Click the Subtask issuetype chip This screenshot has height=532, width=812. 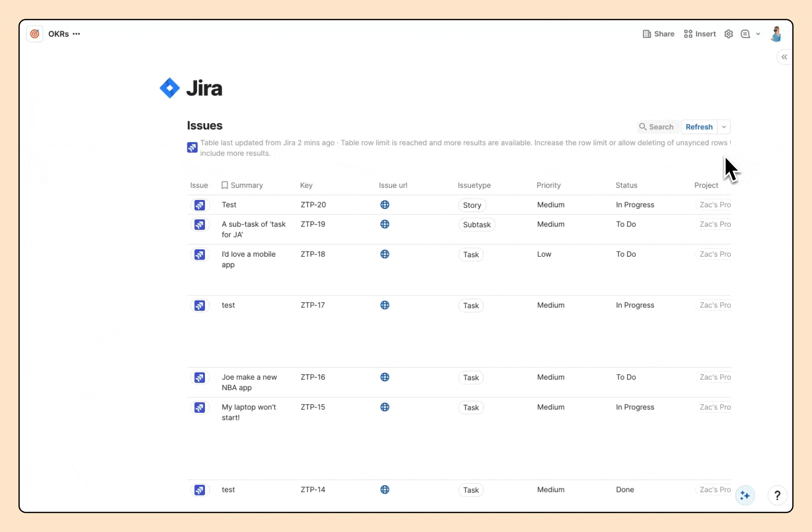[477, 225]
